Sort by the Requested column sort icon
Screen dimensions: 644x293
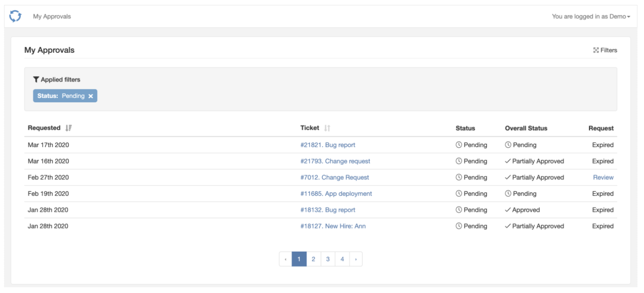coord(68,128)
